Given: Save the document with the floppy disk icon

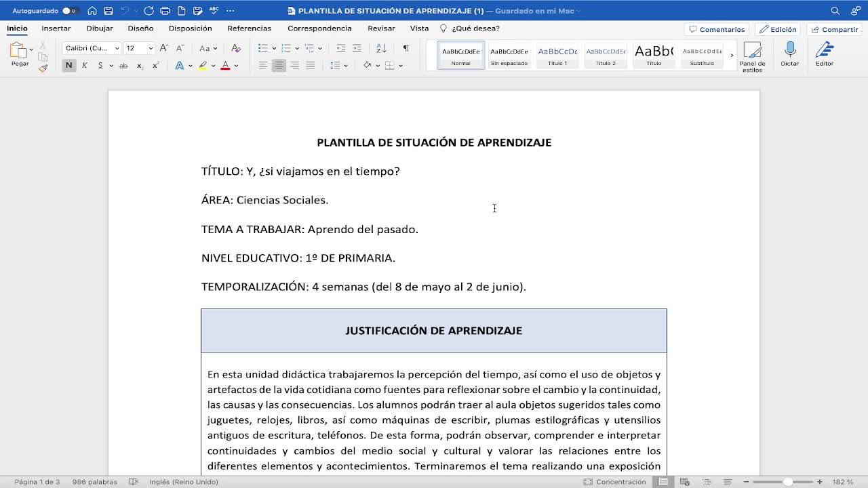Looking at the screenshot, I should [108, 11].
